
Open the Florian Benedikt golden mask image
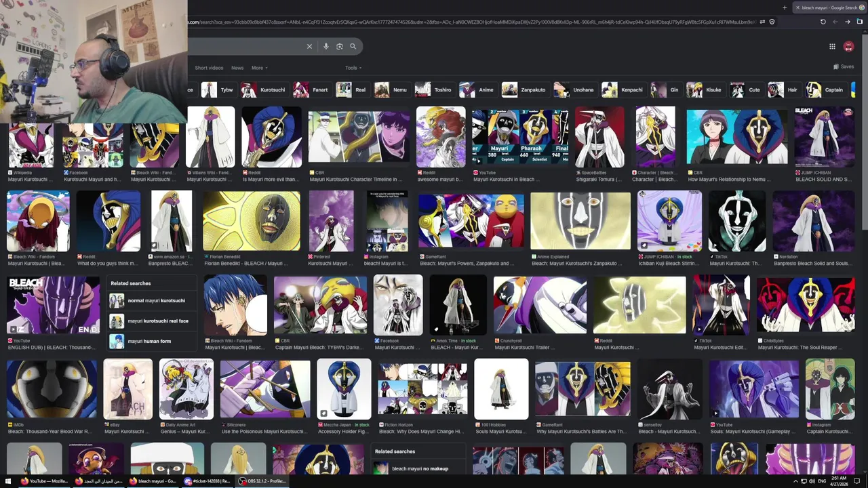(251, 221)
